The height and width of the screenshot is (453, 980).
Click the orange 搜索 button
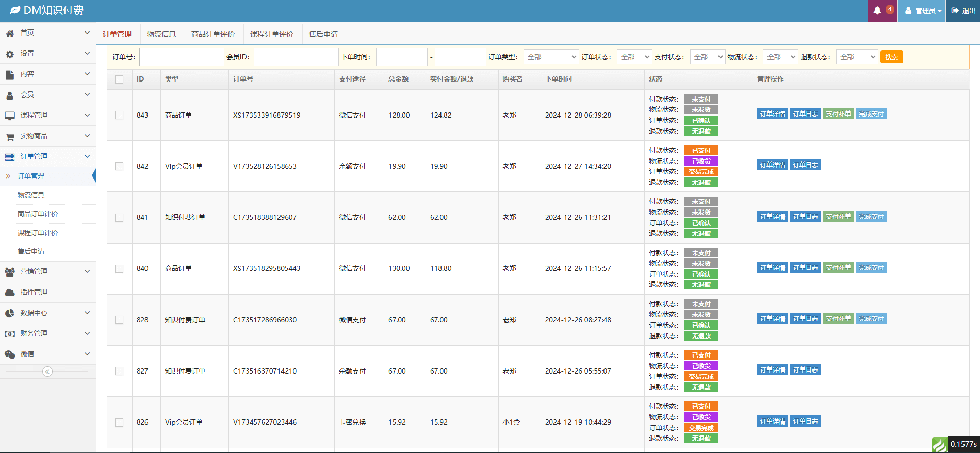tap(891, 57)
